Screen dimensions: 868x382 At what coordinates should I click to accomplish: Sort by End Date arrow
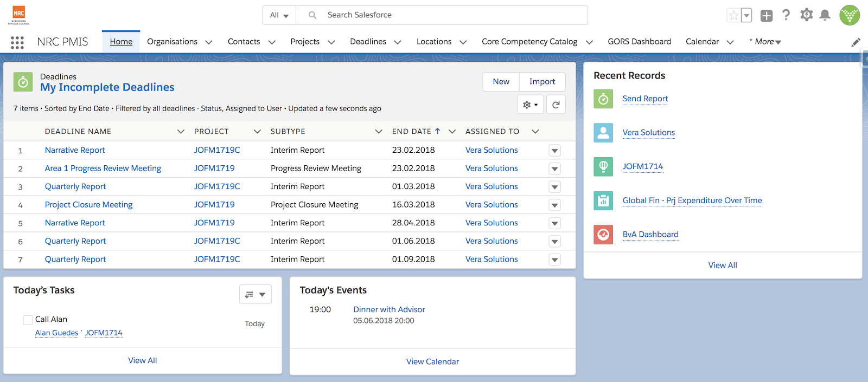(x=437, y=131)
